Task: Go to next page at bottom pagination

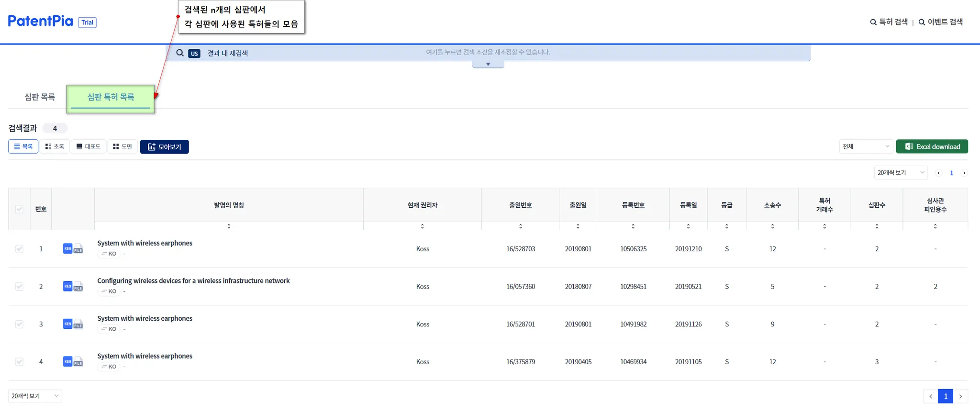Action: coord(960,396)
